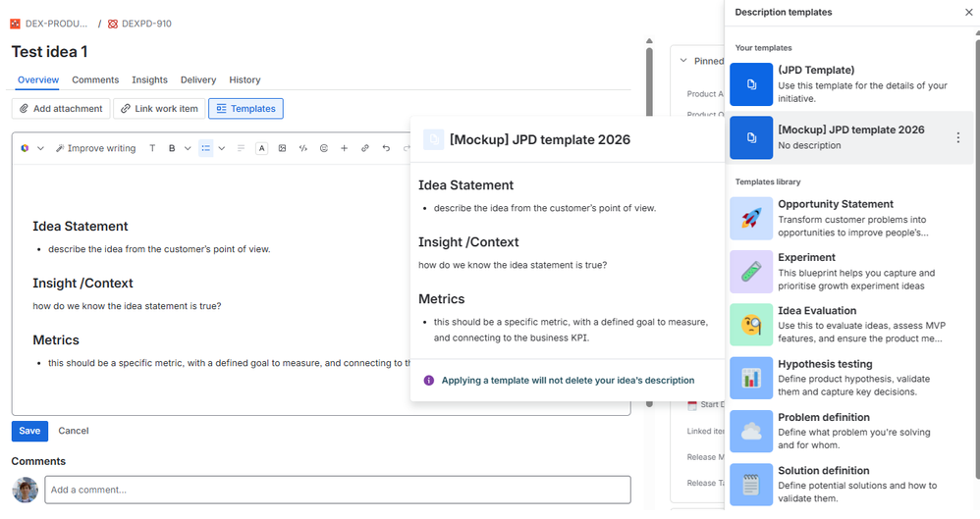The image size is (980, 519).
Task: Choose the Idea Evaluation template icon
Action: pos(751,325)
